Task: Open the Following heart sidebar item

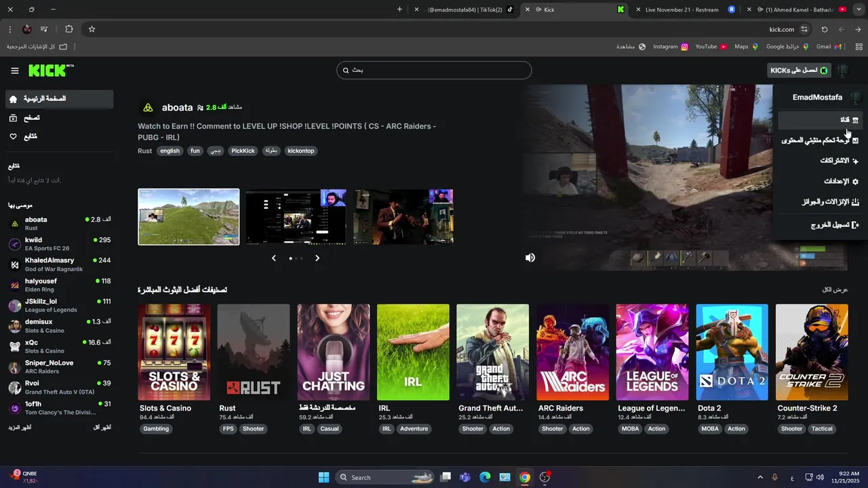Action: (x=60, y=136)
